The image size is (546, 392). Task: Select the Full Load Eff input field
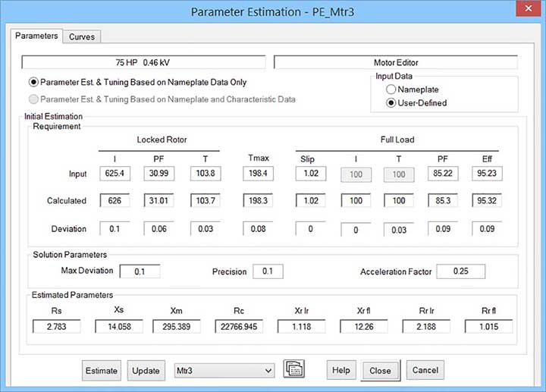[488, 174]
